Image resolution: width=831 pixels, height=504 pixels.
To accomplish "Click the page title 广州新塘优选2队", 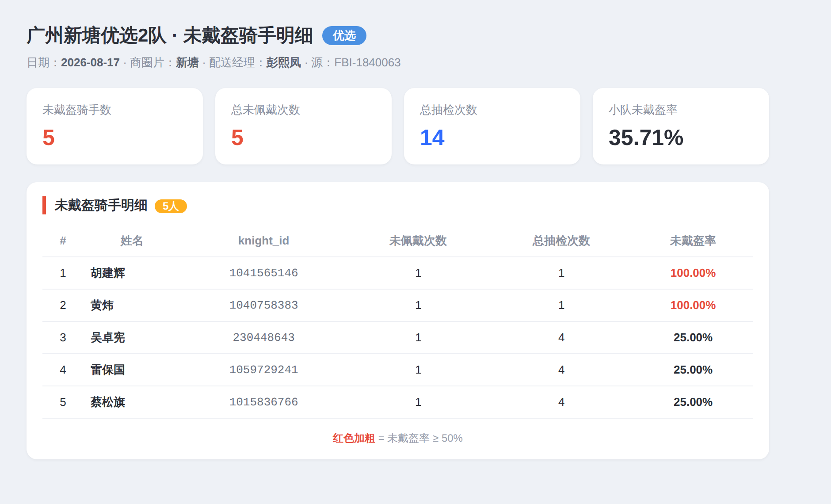I will [96, 36].
